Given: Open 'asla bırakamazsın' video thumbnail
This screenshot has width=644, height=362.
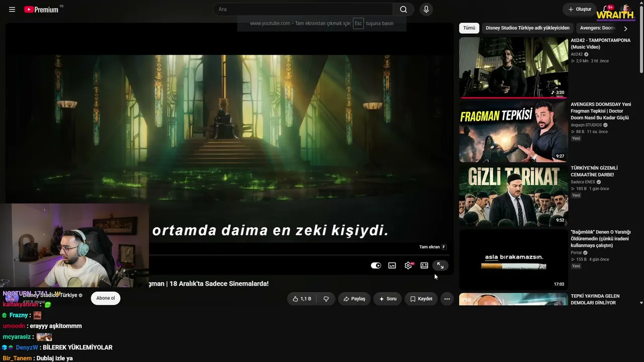Looking at the screenshot, I should point(513,259).
